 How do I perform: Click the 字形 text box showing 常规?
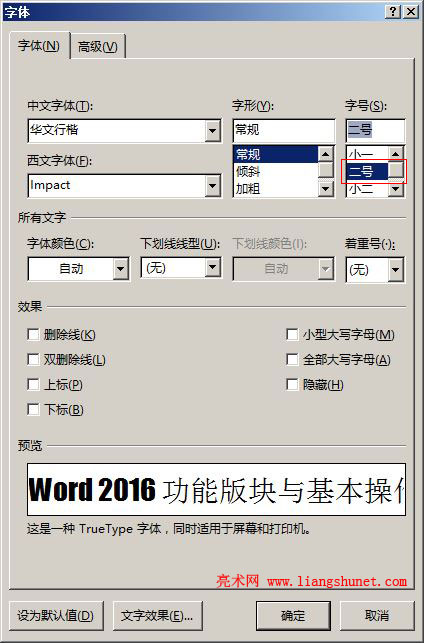pyautogui.click(x=284, y=130)
